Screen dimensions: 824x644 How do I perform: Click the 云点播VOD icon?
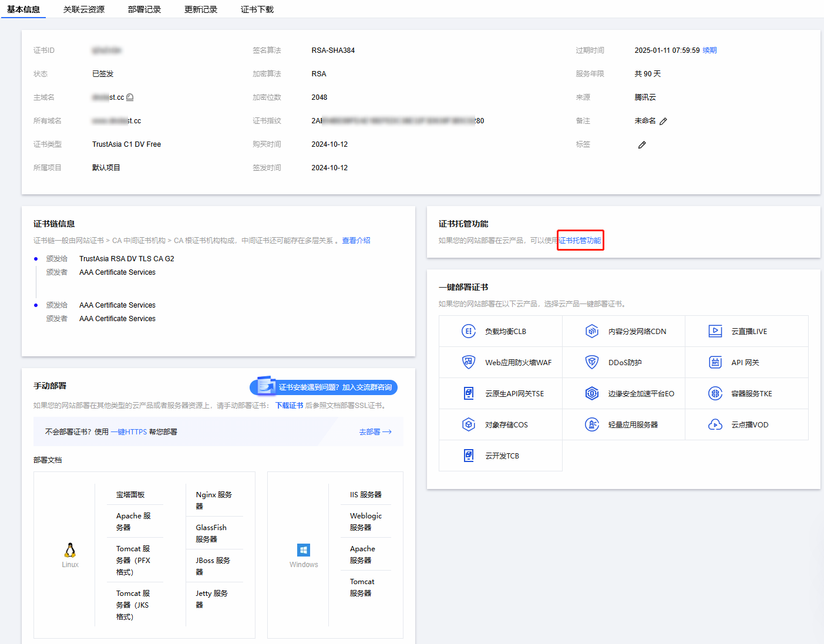[x=715, y=424]
